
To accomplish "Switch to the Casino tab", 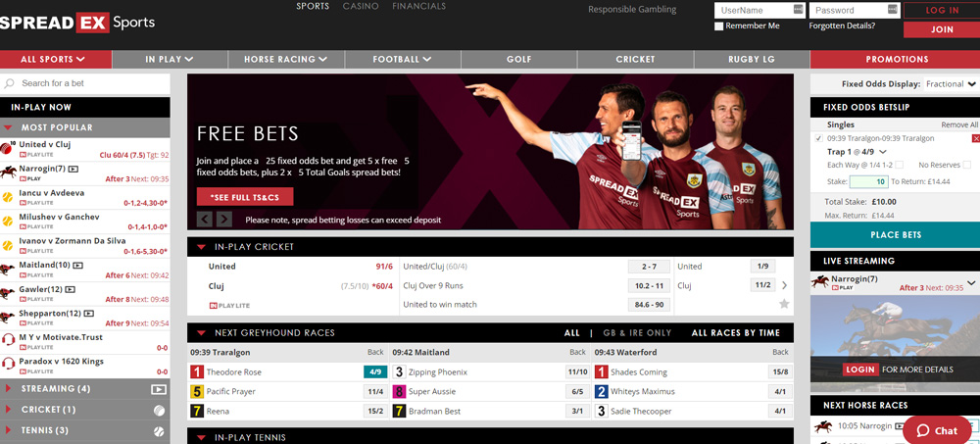I will pos(361,6).
